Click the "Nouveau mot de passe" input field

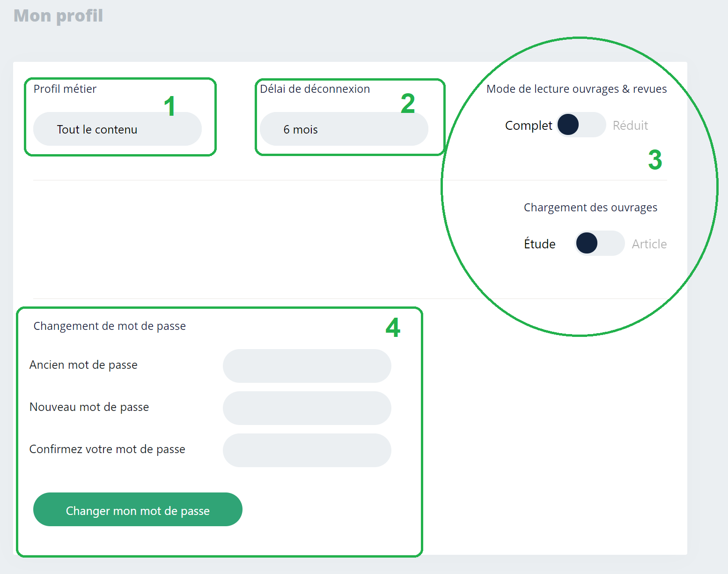pyautogui.click(x=307, y=408)
